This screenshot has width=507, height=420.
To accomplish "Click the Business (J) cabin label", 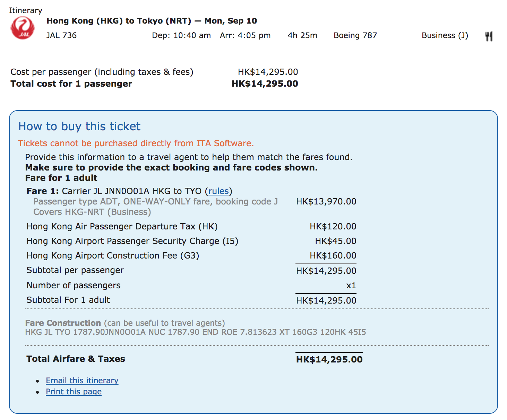I will [x=445, y=35].
